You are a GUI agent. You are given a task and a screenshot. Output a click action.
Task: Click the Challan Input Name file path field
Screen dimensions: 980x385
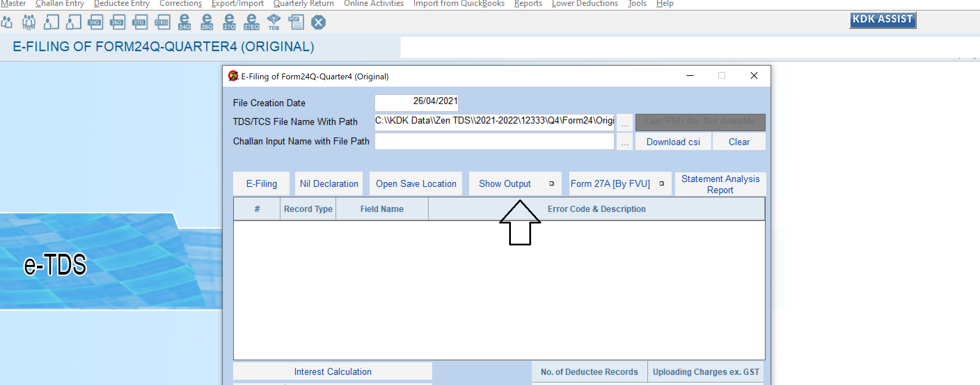click(494, 142)
